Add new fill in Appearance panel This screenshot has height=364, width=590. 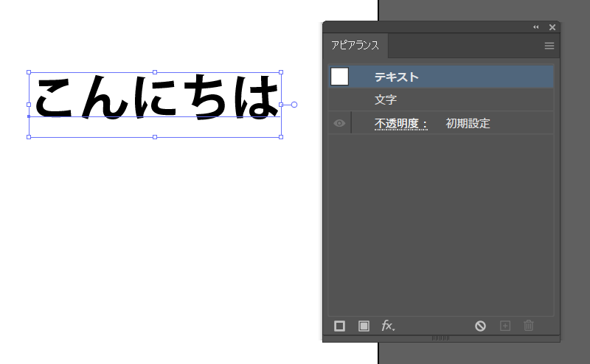pos(364,326)
